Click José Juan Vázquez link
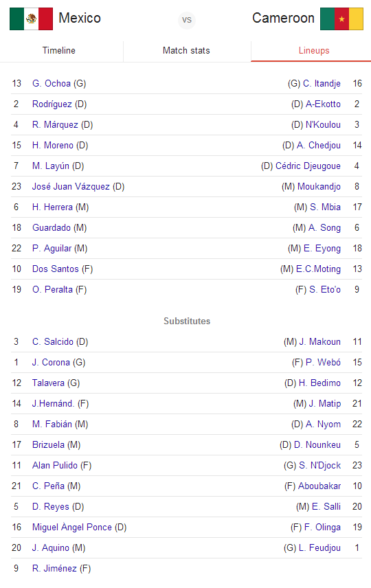The width and height of the screenshot is (371, 588). coord(71,186)
